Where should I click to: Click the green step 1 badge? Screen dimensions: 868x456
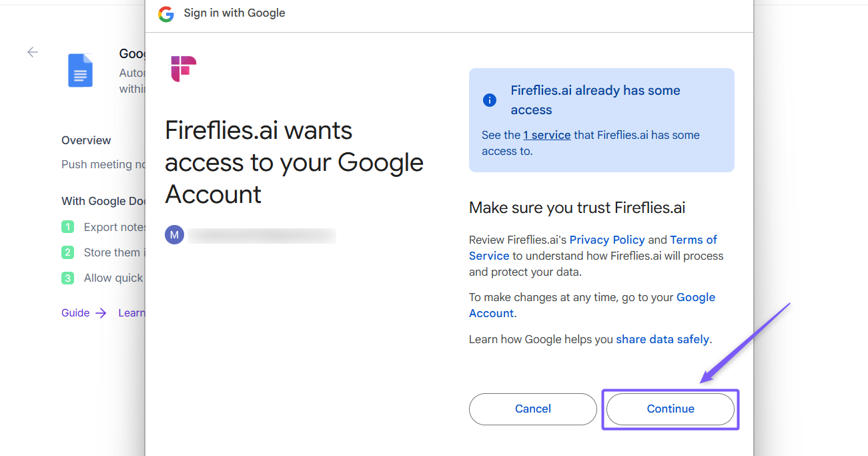(x=67, y=227)
